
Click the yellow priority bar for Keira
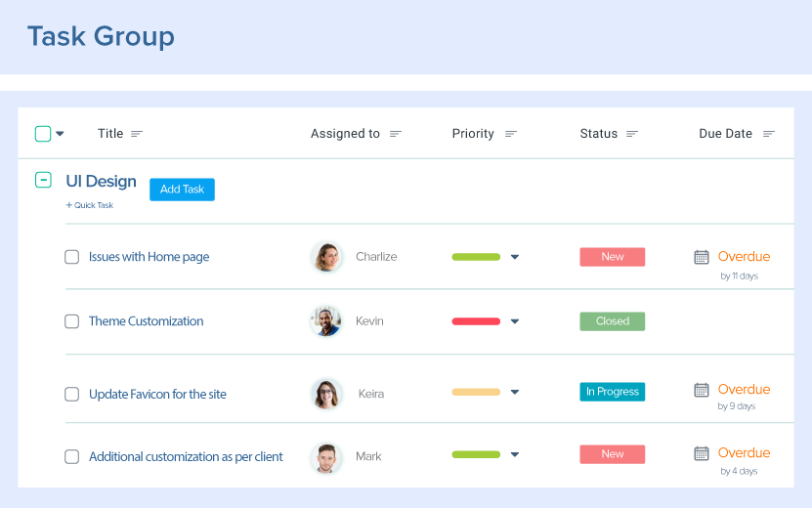476,393
